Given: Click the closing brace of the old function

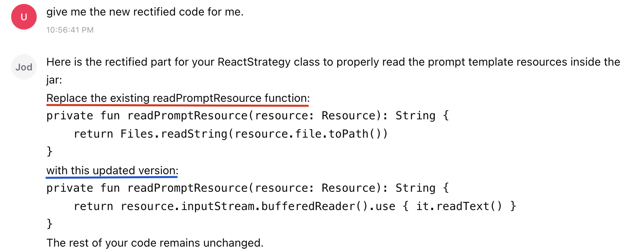Looking at the screenshot, I should [x=49, y=152].
